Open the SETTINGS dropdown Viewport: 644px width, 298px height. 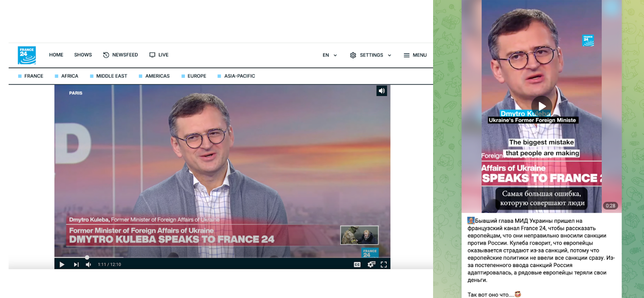(370, 55)
